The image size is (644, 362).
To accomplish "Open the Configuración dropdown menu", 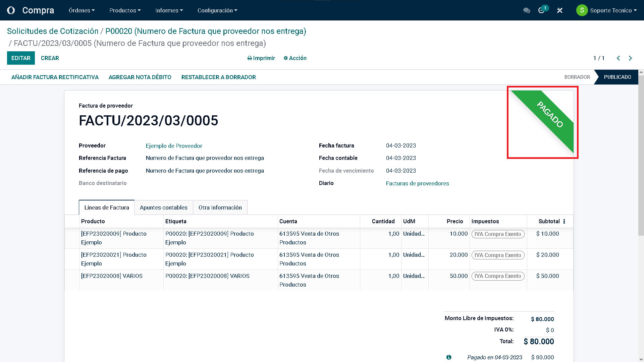I will click(x=217, y=10).
